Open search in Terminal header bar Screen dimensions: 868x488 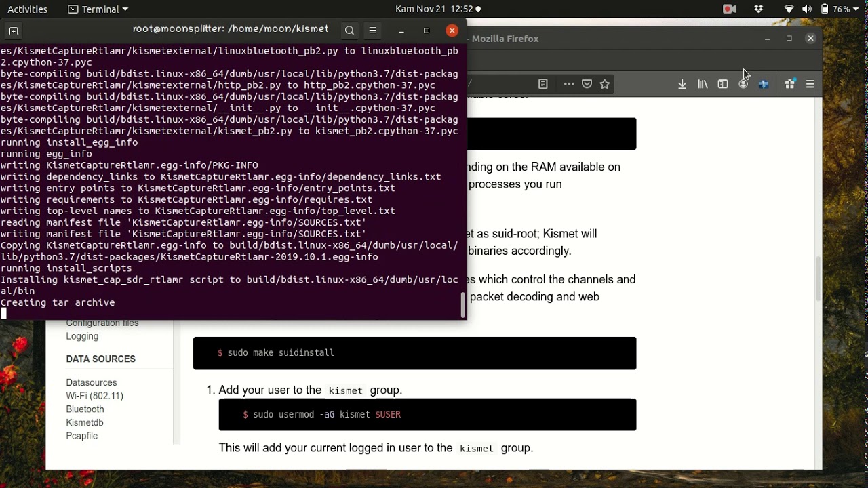349,30
